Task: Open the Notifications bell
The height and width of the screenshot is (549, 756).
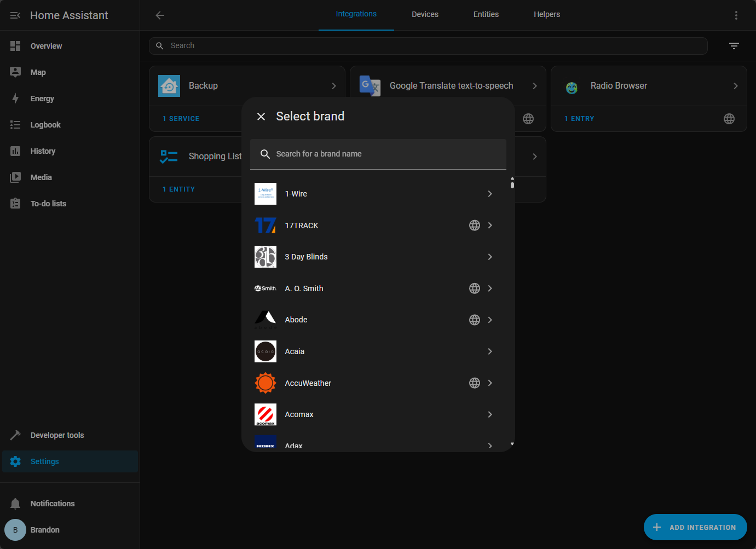Action: 15,504
